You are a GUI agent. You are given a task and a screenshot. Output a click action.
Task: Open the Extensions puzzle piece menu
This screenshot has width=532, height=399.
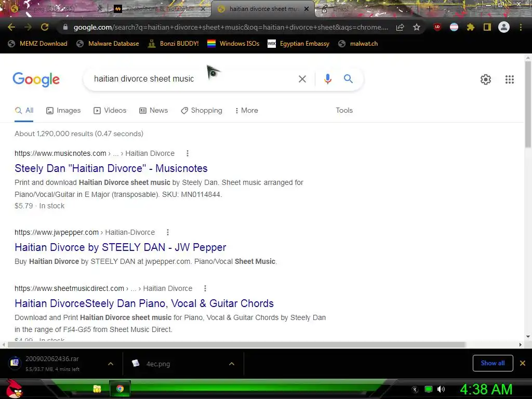(x=471, y=27)
